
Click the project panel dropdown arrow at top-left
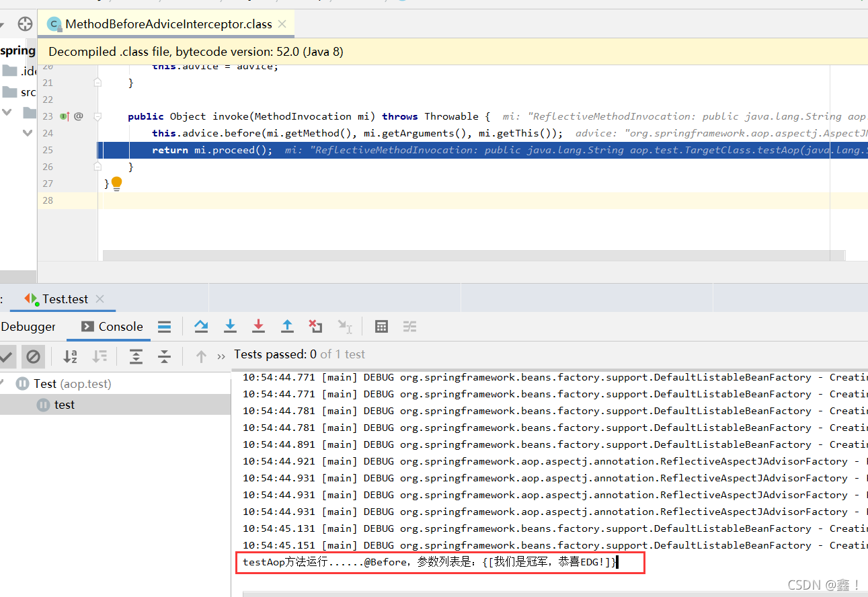pyautogui.click(x=2, y=24)
